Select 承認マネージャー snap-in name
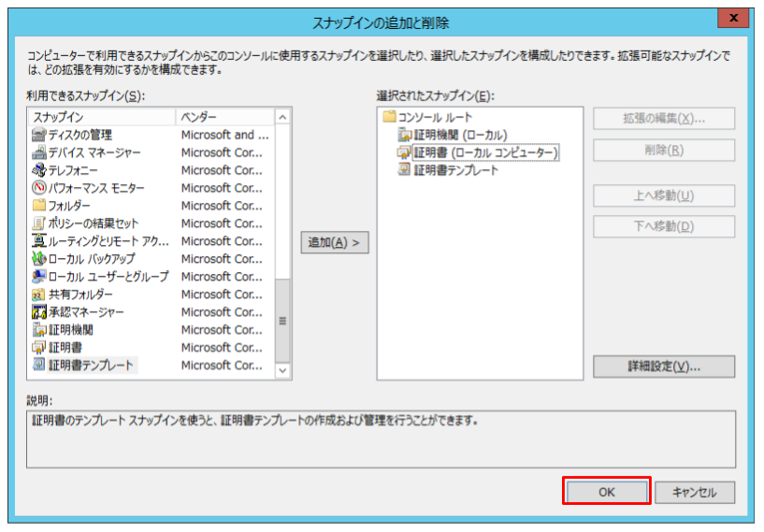Viewport: 764px width, 532px height. 86,311
